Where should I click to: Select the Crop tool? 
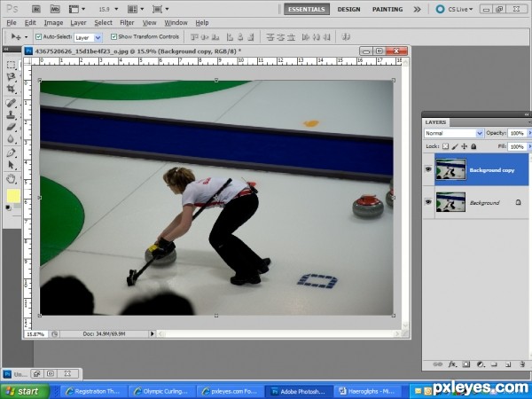pyautogui.click(x=12, y=89)
